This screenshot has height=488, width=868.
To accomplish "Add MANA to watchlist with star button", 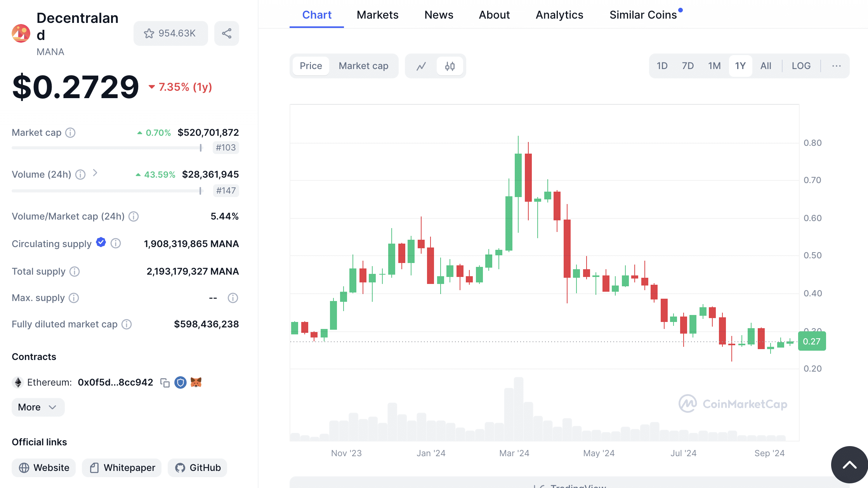I will (x=170, y=33).
